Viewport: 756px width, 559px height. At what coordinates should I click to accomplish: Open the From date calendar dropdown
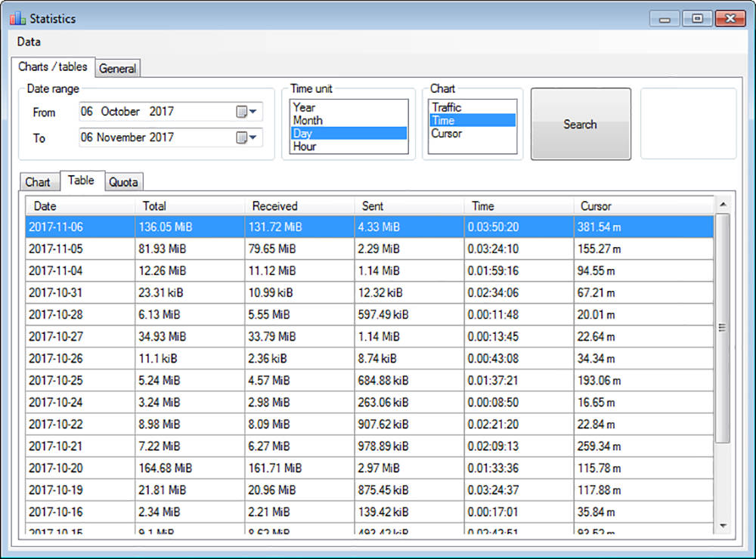[246, 112]
